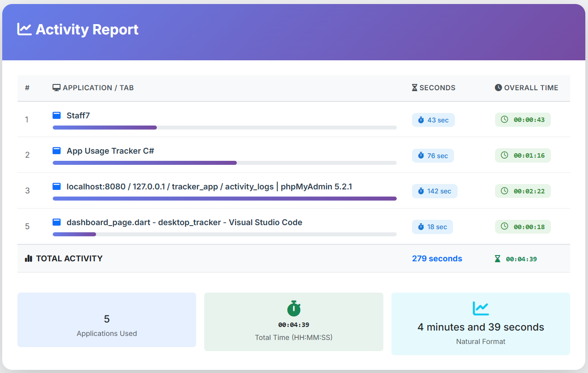This screenshot has width=588, height=373.
Task: Click the progress bar under Staff7
Action: click(224, 128)
